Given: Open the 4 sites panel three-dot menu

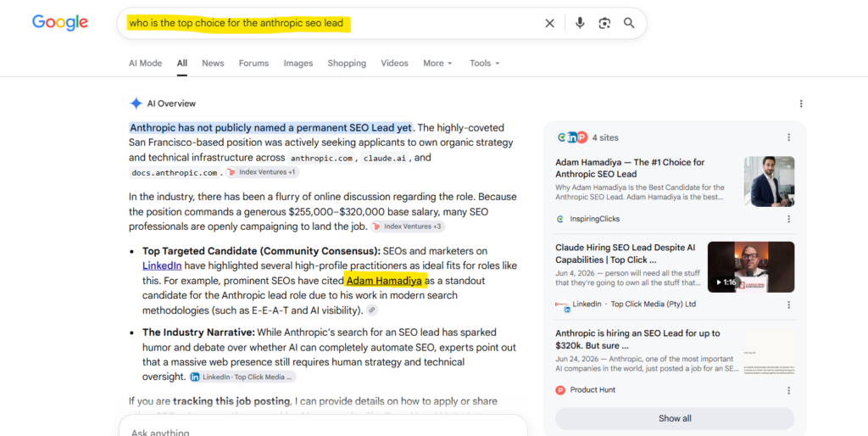Looking at the screenshot, I should point(789,137).
